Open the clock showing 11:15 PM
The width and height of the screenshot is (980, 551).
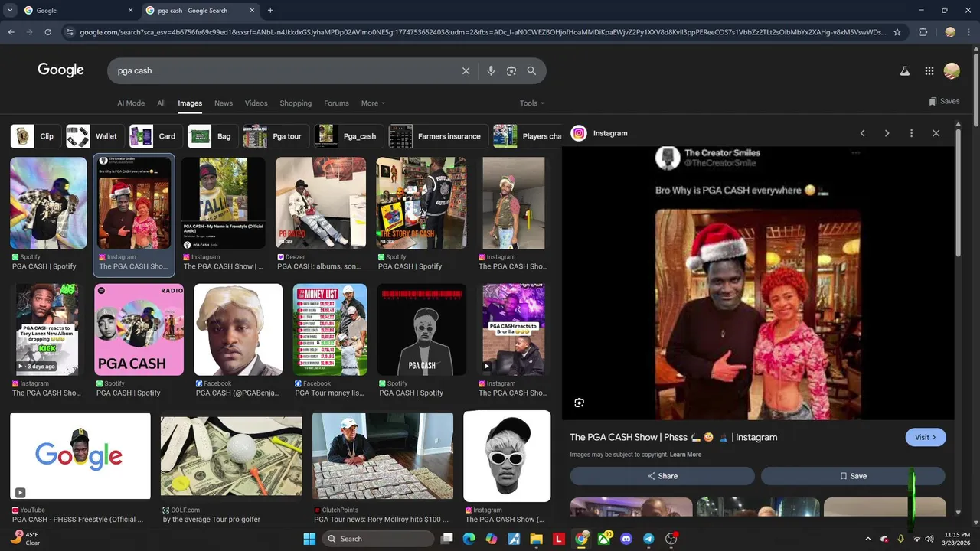pyautogui.click(x=956, y=539)
